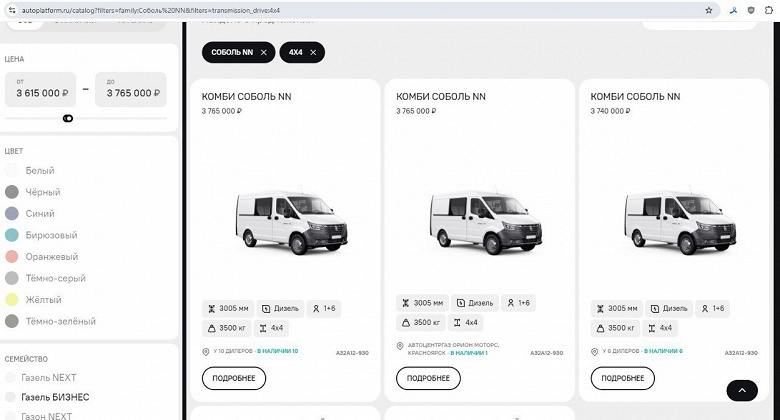This screenshot has width=780, height=420.
Task: Enable the Чёрный color filter
Action: pos(12,192)
